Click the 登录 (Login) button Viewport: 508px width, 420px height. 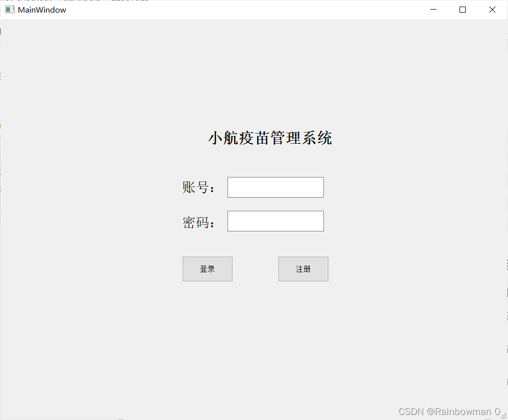207,269
